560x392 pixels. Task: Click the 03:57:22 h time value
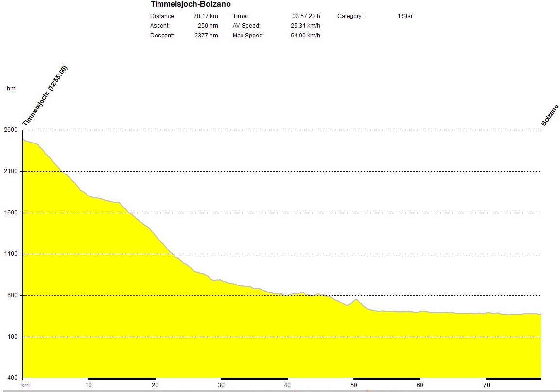tap(306, 16)
